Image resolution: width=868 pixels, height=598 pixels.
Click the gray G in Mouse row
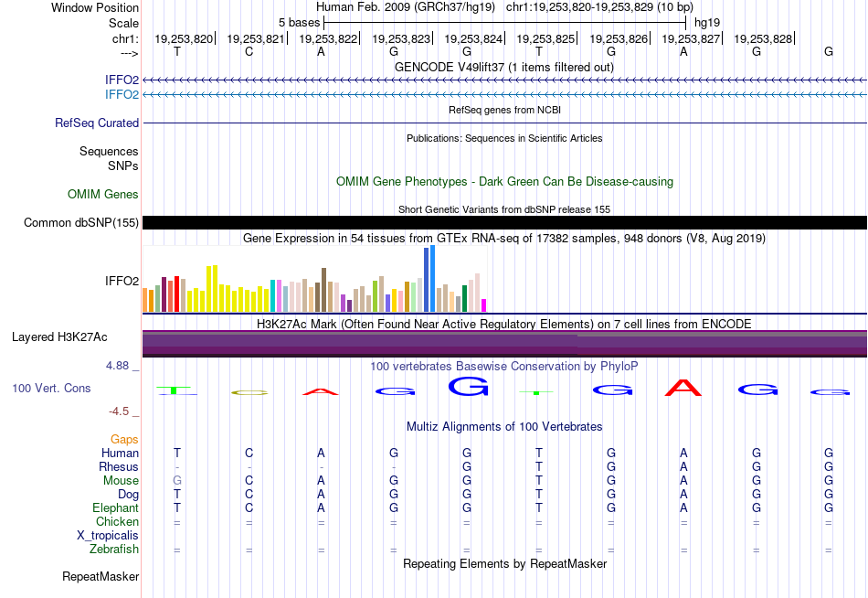click(x=177, y=481)
